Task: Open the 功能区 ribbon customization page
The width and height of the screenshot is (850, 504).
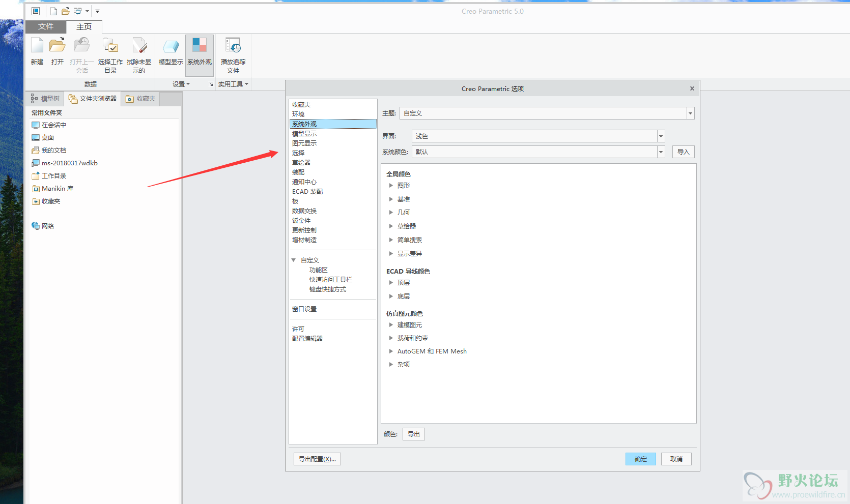Action: tap(319, 270)
